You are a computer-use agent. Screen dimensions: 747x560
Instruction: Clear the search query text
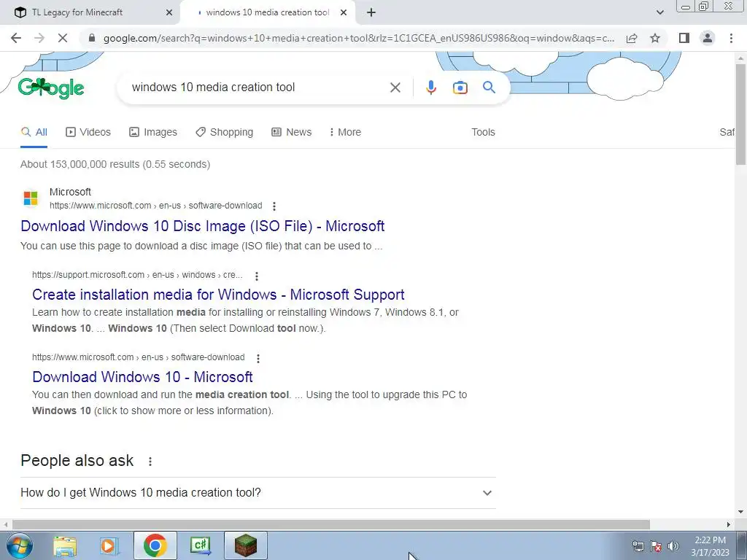tap(395, 87)
